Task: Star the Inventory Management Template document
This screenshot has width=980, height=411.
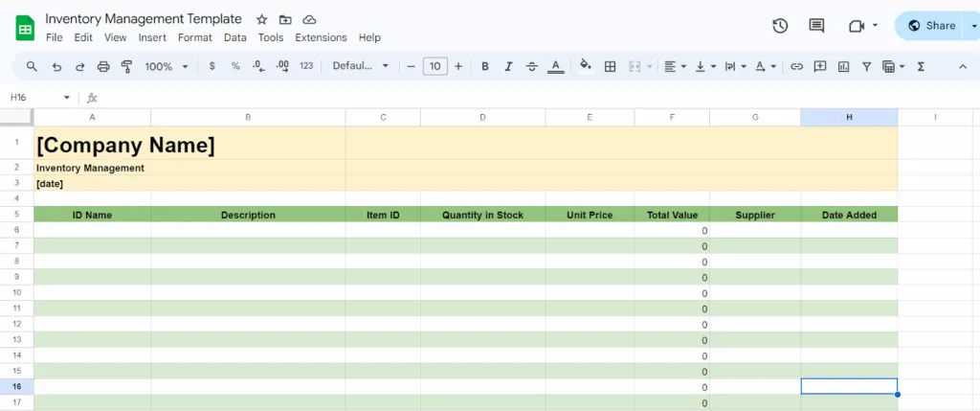Action: tap(262, 19)
